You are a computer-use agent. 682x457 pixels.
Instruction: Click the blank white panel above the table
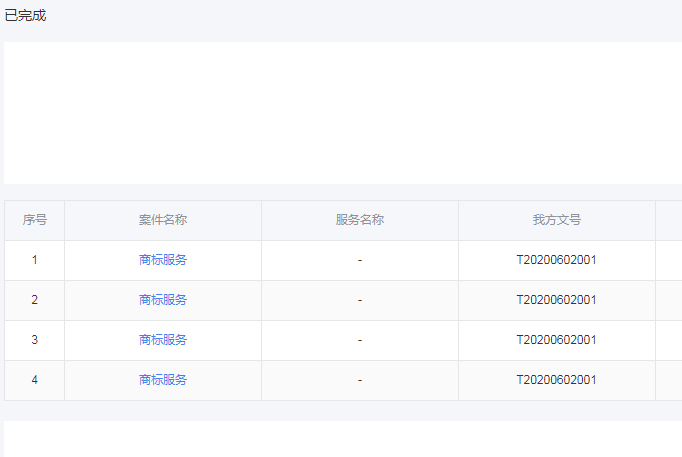[x=342, y=112]
